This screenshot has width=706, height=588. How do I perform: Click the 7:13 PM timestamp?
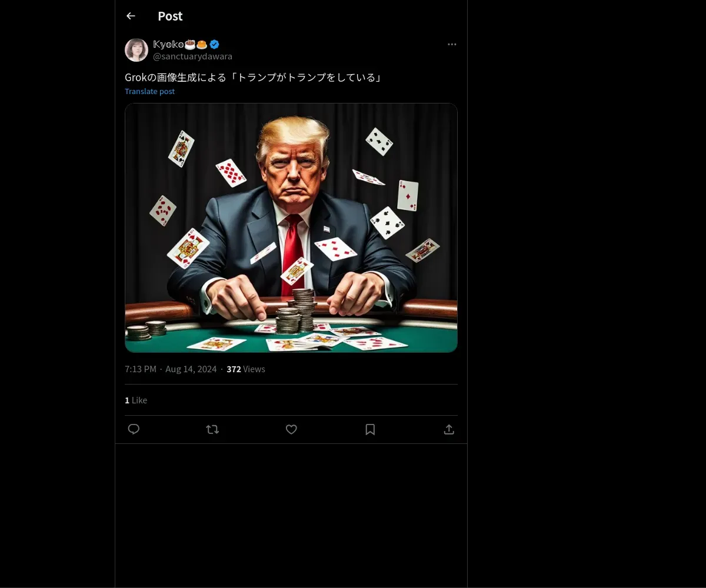click(x=141, y=369)
